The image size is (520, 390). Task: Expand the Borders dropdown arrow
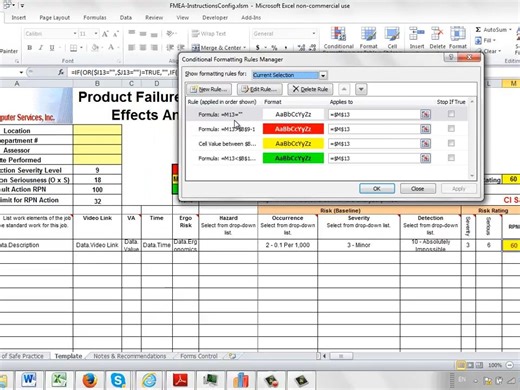[x=81, y=48]
